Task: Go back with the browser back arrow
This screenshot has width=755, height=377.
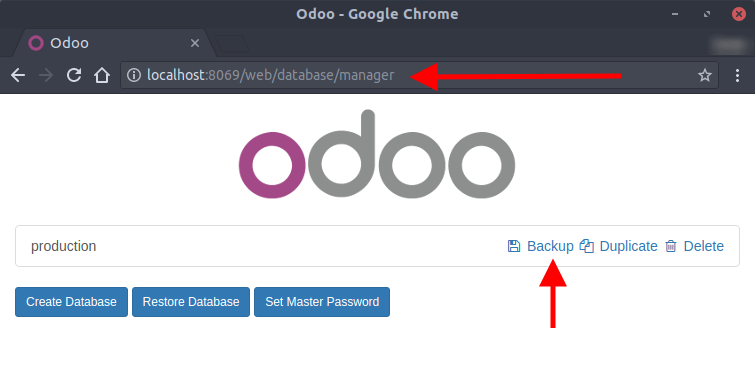Action: (x=18, y=75)
